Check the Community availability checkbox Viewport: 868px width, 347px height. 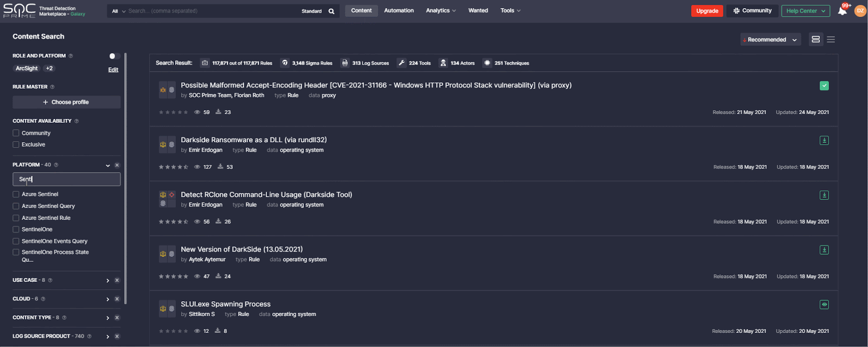click(16, 133)
